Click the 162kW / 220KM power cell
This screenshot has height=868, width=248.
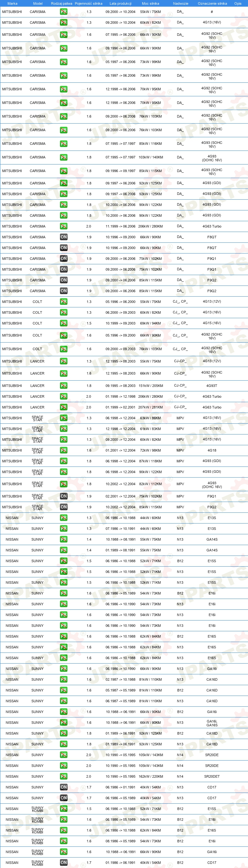tap(151, 776)
